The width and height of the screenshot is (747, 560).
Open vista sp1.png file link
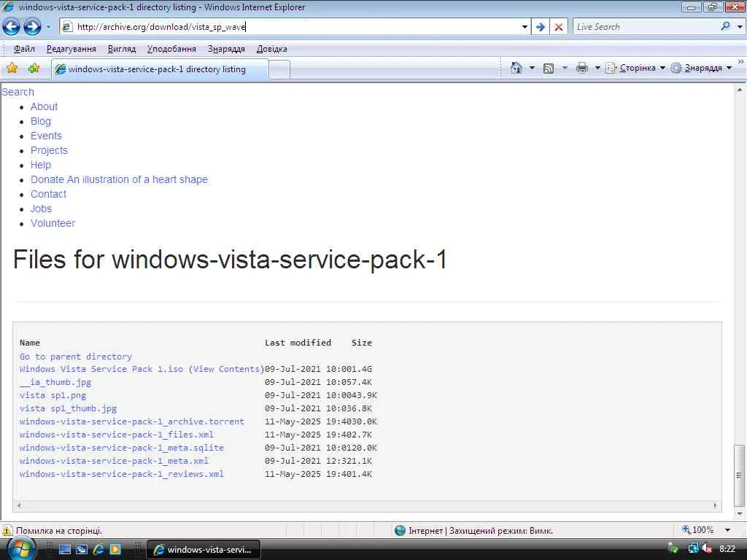click(x=53, y=395)
